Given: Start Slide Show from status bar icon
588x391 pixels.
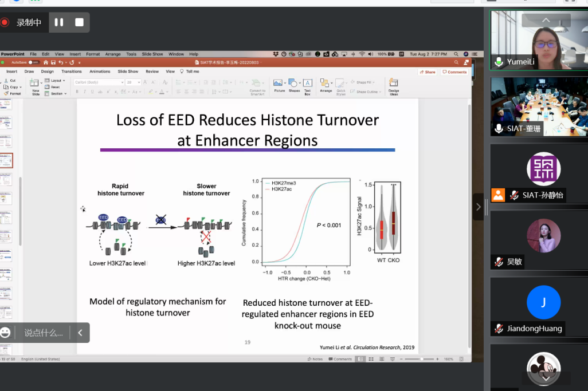Looking at the screenshot, I should (x=393, y=359).
